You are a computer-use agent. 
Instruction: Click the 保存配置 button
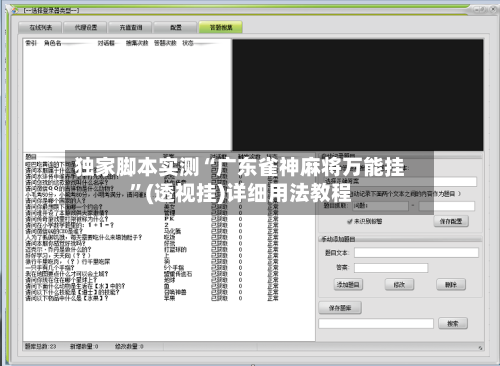pyautogui.click(x=451, y=221)
